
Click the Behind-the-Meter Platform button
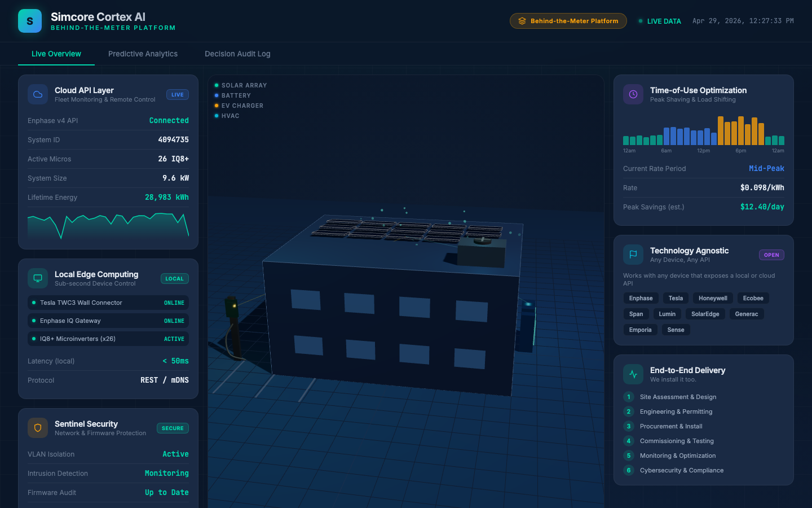(x=568, y=20)
